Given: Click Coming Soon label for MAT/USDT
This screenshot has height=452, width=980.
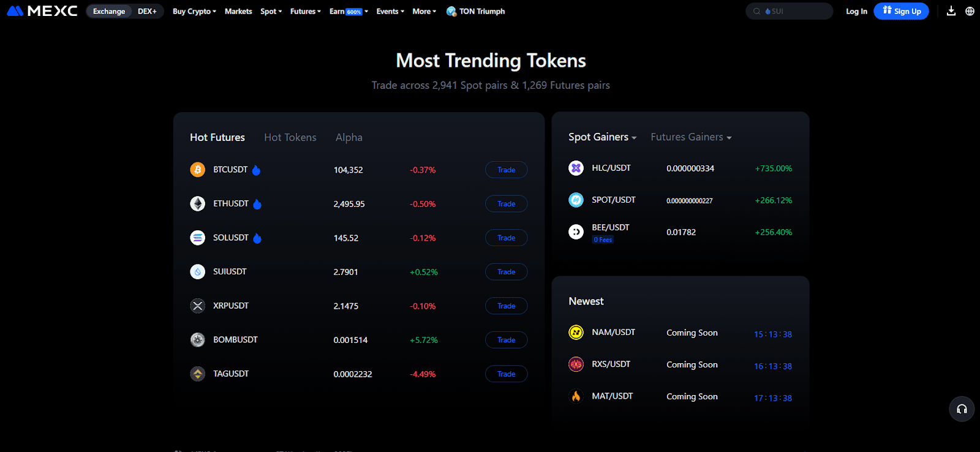Looking at the screenshot, I should coord(692,396).
